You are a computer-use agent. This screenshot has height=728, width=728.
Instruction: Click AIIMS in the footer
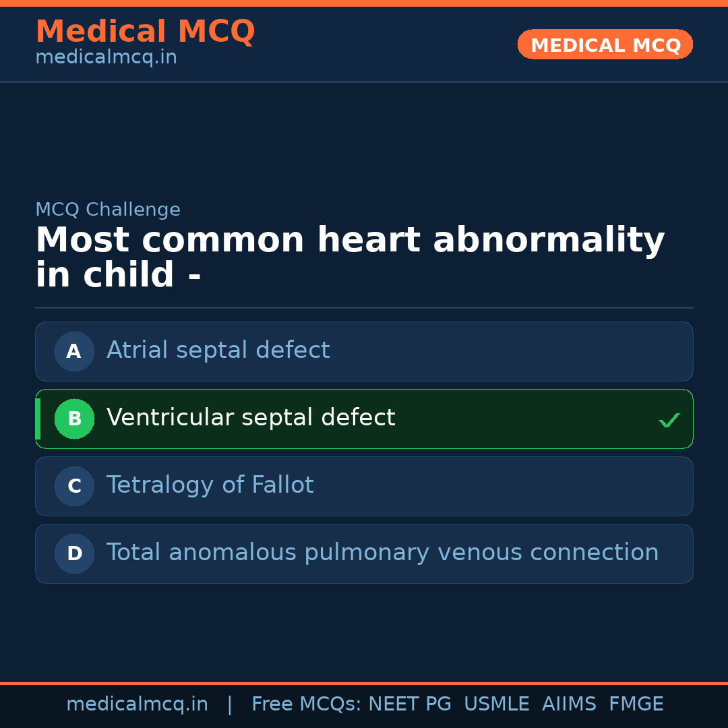click(569, 704)
